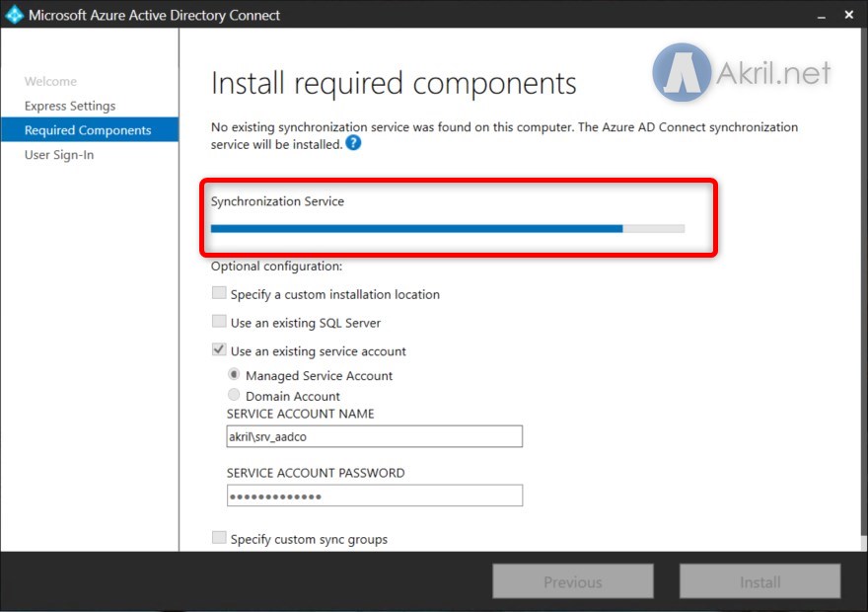Open the Express Settings step
The image size is (868, 612).
(70, 106)
